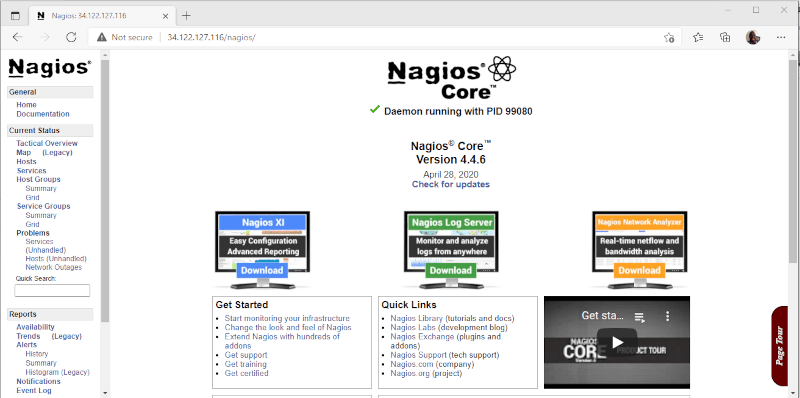Click the browser Forward arrow
Screen dimensions: 800x398
45,37
